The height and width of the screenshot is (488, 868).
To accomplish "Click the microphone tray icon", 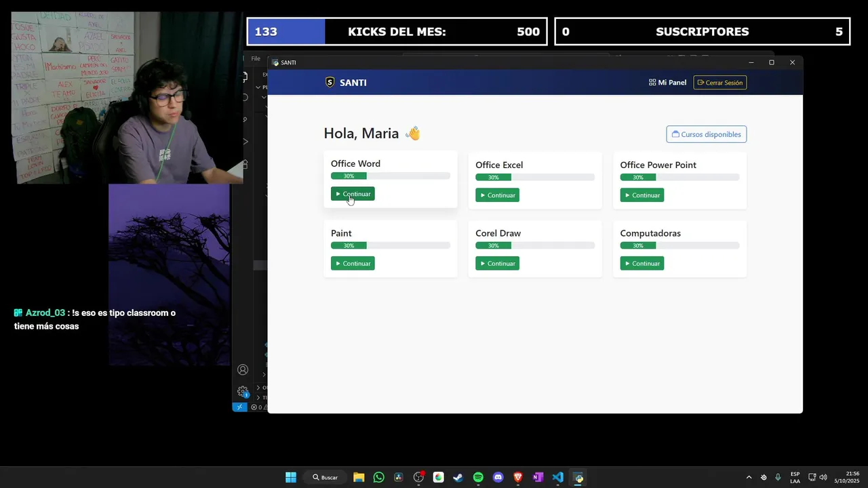I will click(x=778, y=477).
